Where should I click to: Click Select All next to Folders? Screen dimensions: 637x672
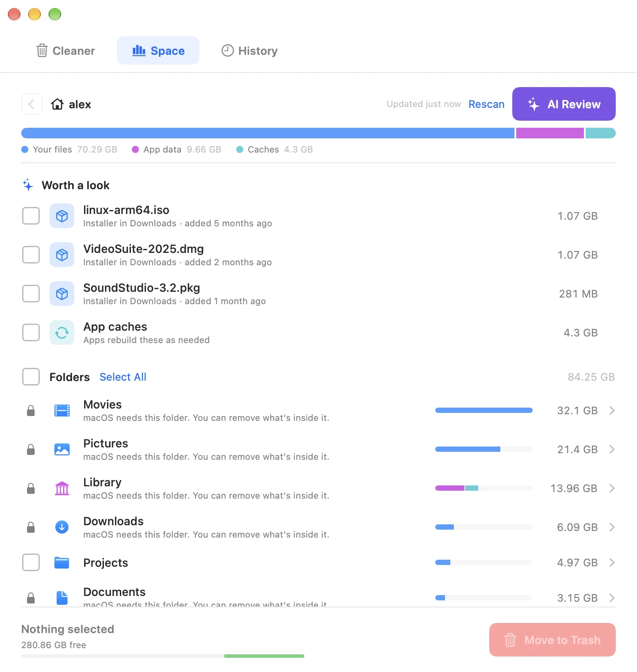[123, 377]
